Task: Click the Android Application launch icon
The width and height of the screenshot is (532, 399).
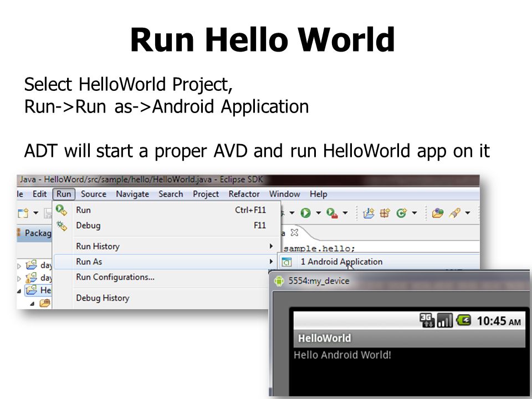Action: (287, 262)
